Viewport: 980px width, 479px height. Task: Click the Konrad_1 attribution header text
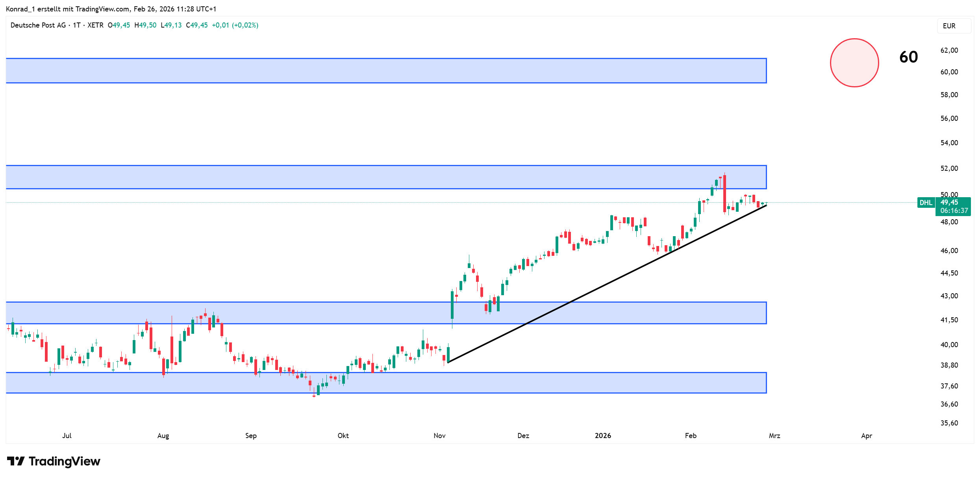coord(111,9)
